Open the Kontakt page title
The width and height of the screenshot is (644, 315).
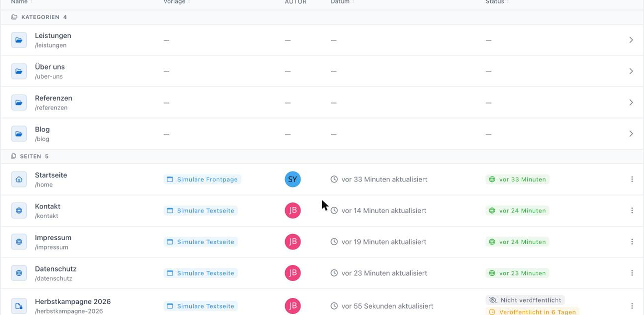point(47,206)
